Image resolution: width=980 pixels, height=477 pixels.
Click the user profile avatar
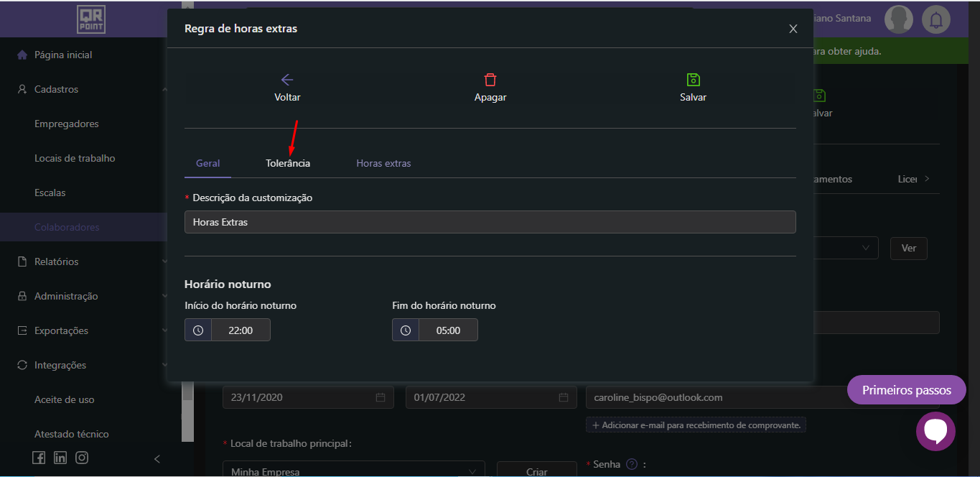[x=898, y=19]
